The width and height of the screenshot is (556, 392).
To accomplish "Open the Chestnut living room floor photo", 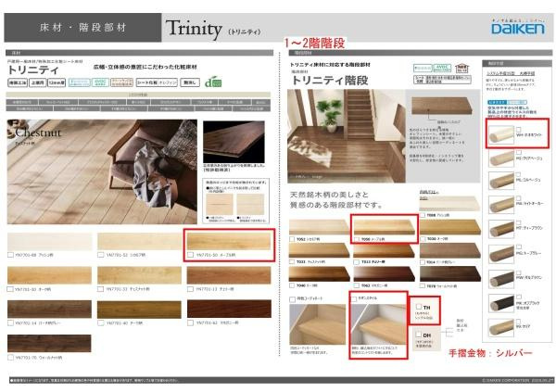I will [102, 171].
